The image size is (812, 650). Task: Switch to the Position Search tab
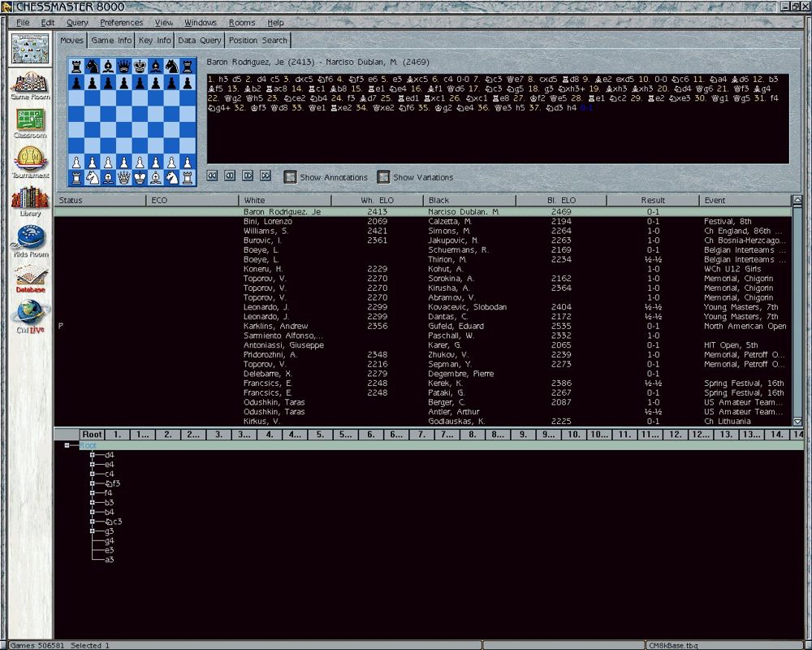click(x=257, y=40)
